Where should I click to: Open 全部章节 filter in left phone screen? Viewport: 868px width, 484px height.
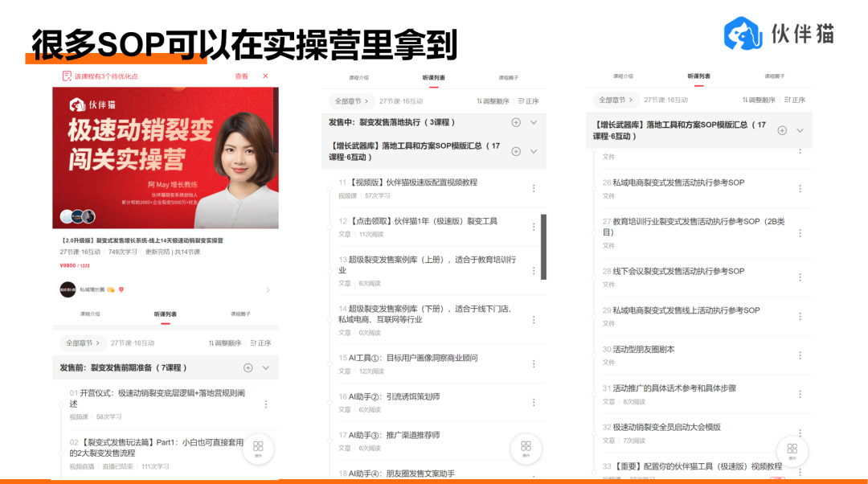(x=82, y=342)
